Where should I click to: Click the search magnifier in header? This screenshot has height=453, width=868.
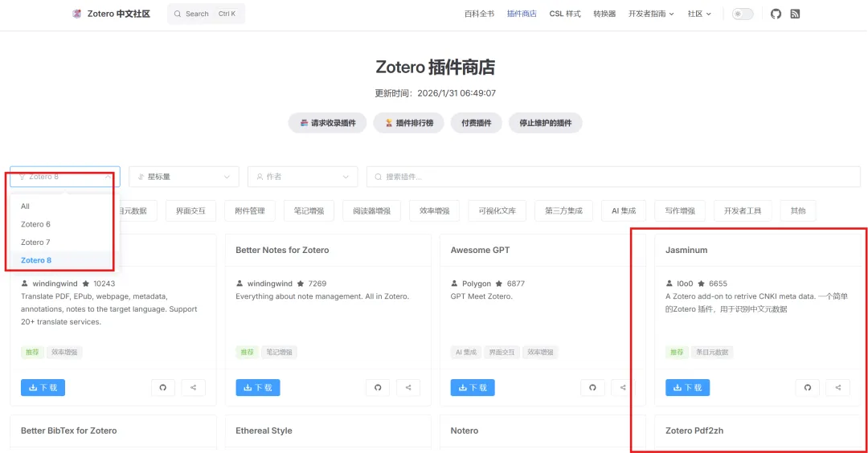click(x=178, y=14)
